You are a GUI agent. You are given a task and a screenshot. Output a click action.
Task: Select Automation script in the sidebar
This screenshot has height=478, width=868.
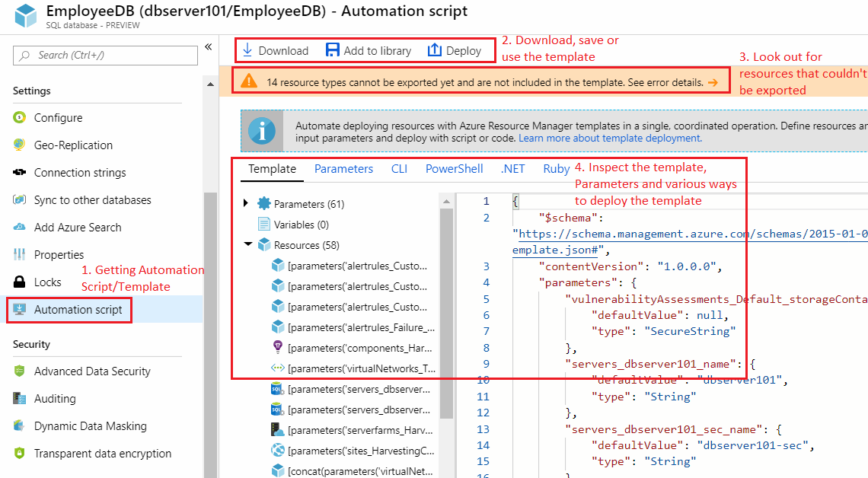pos(78,310)
